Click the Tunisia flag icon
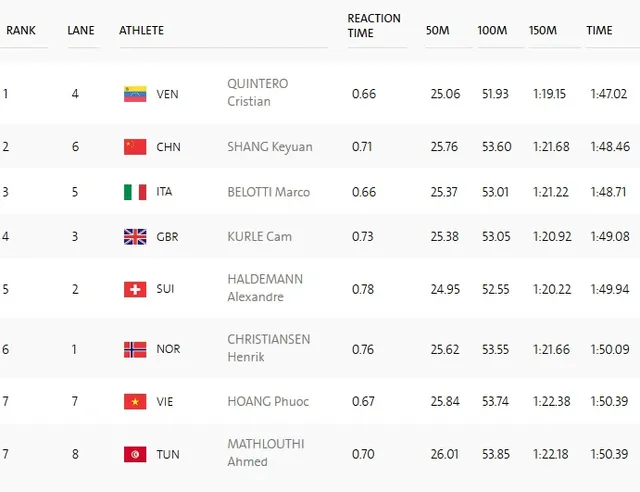640x492 pixels. (135, 454)
